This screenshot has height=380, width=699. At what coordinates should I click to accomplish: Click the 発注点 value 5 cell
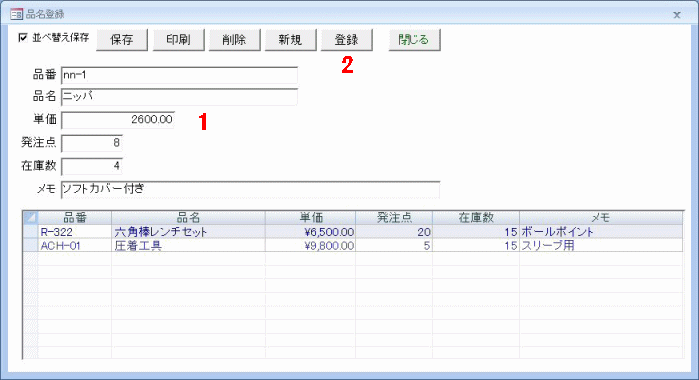tap(394, 245)
